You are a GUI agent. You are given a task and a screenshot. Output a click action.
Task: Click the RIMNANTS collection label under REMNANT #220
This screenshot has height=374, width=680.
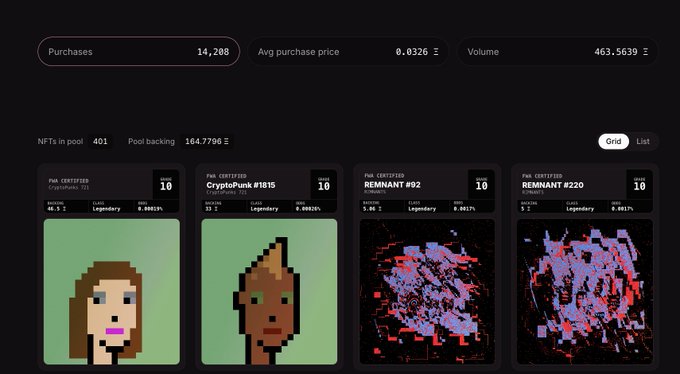coord(533,191)
